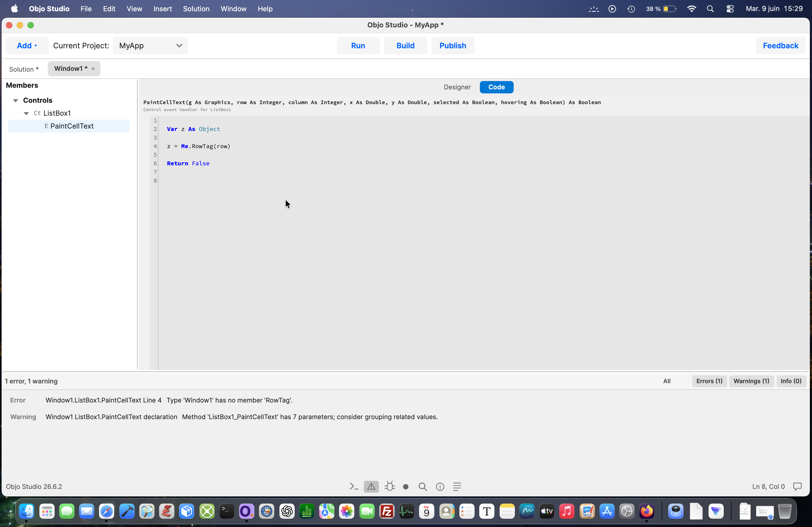Viewport: 812px width, 527px height.
Task: Open the File menu
Action: click(86, 9)
